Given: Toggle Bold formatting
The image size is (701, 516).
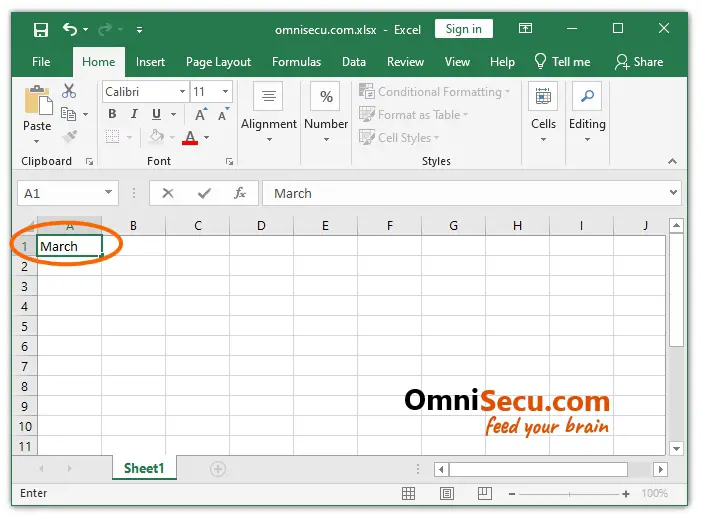Looking at the screenshot, I should coord(112,114).
